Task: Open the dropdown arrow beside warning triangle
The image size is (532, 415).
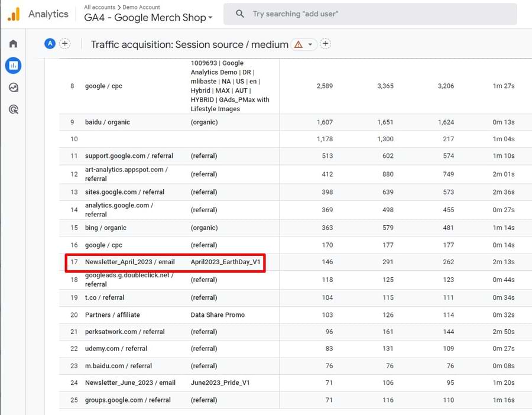Action: (310, 44)
